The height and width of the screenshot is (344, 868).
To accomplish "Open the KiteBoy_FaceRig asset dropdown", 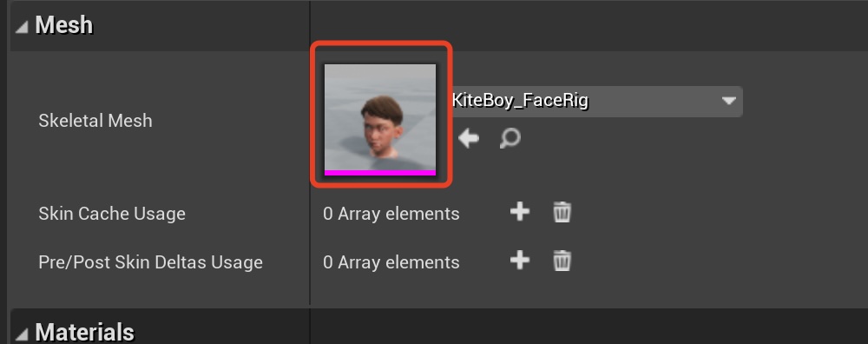I will point(597,102).
